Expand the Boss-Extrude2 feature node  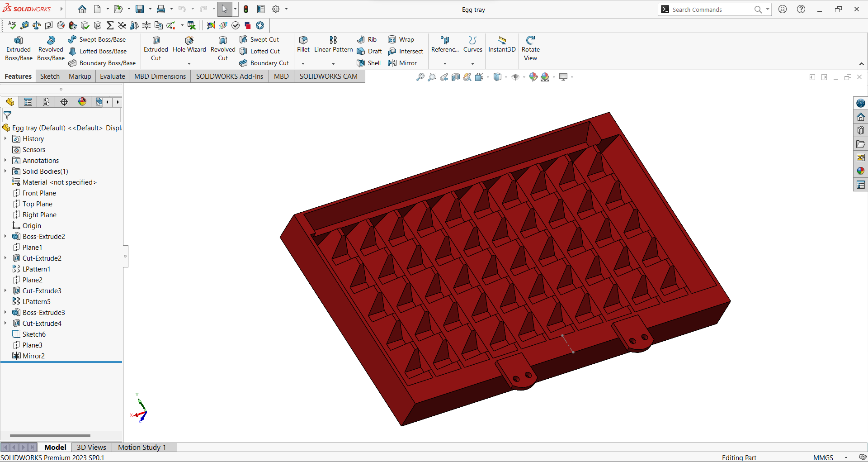[x=5, y=236]
